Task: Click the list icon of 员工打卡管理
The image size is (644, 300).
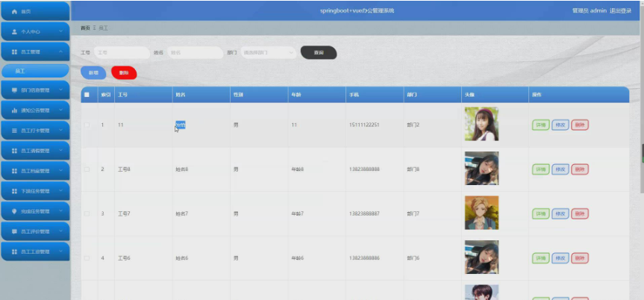Action: coord(14,131)
